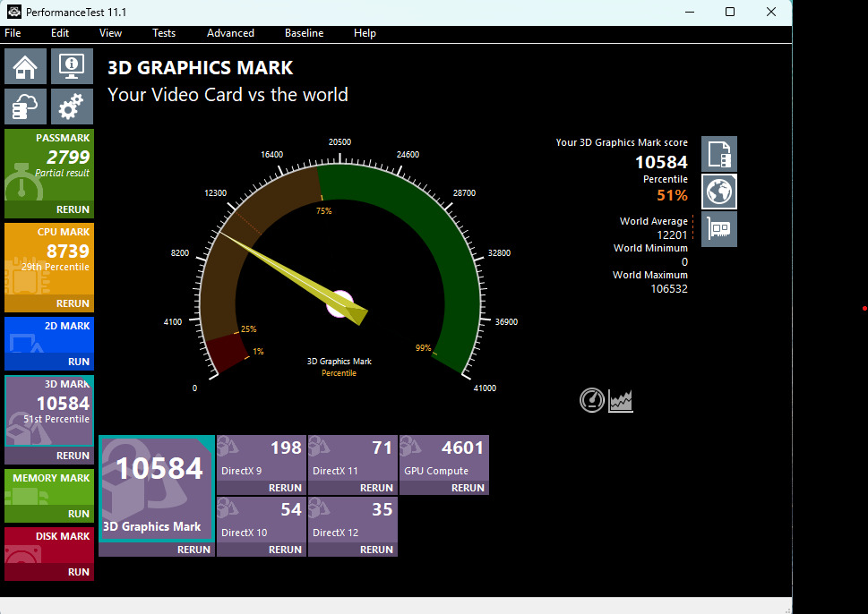Image resolution: width=868 pixels, height=614 pixels.
Task: Run the 2D Mark test
Action: point(79,362)
